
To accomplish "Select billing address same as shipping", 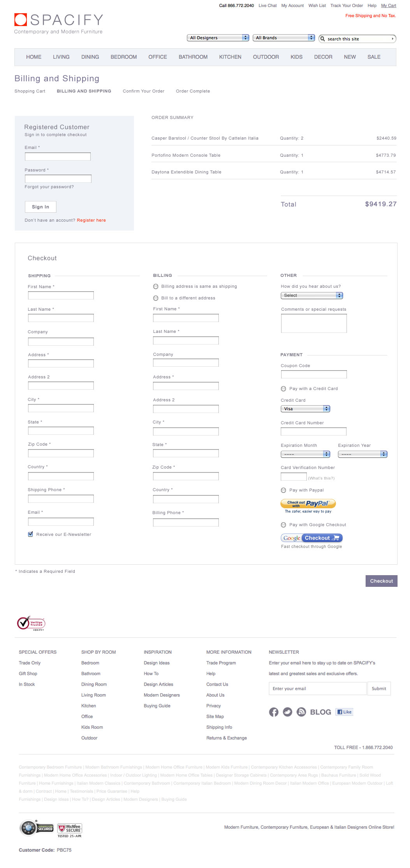I will point(156,287).
